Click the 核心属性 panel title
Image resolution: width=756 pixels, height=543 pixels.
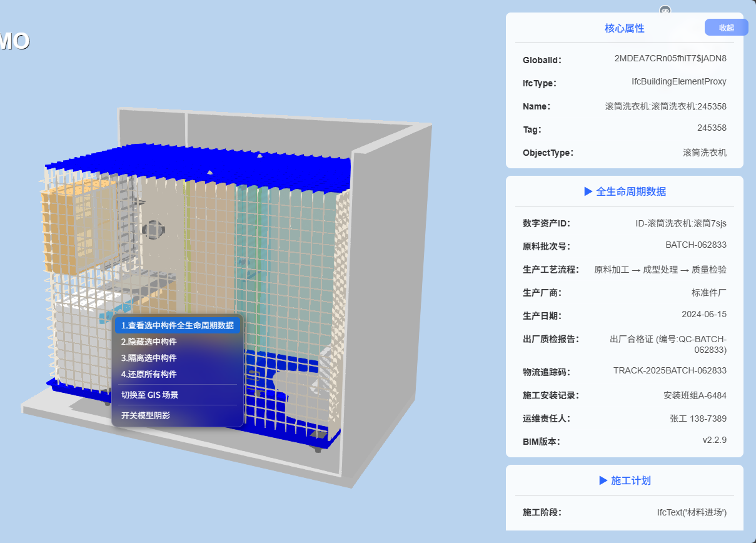(x=624, y=28)
